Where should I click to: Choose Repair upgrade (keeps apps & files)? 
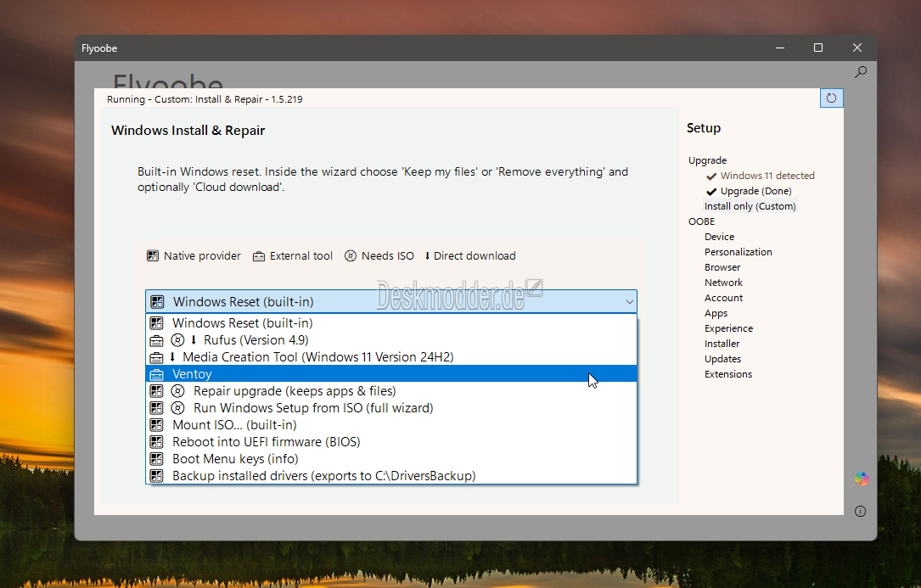pos(391,391)
